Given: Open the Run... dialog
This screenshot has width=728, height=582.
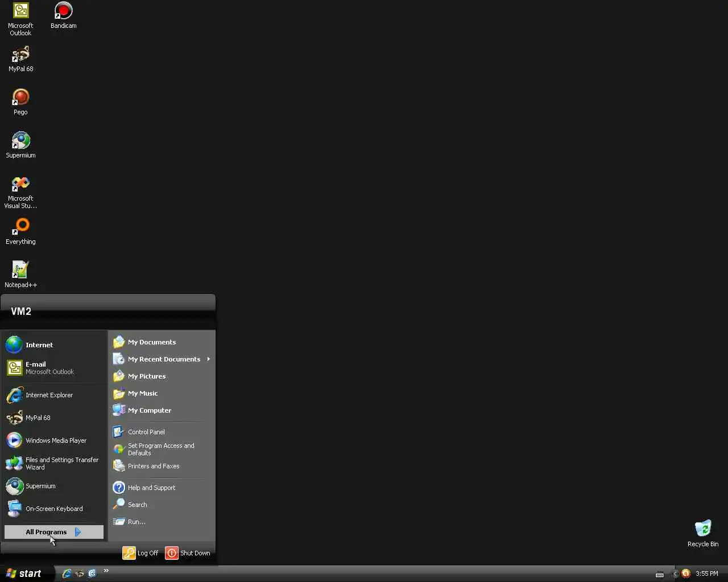Looking at the screenshot, I should click(162, 522).
